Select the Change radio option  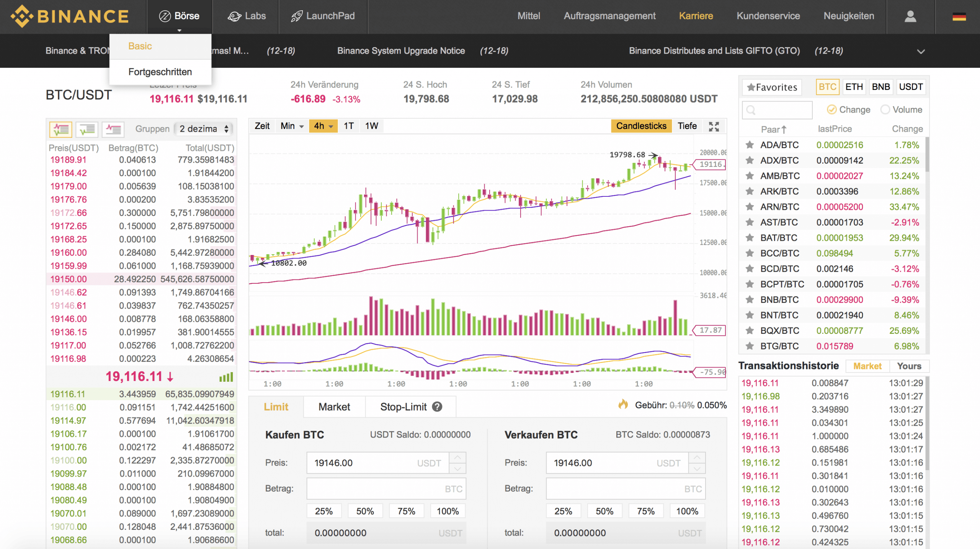831,110
